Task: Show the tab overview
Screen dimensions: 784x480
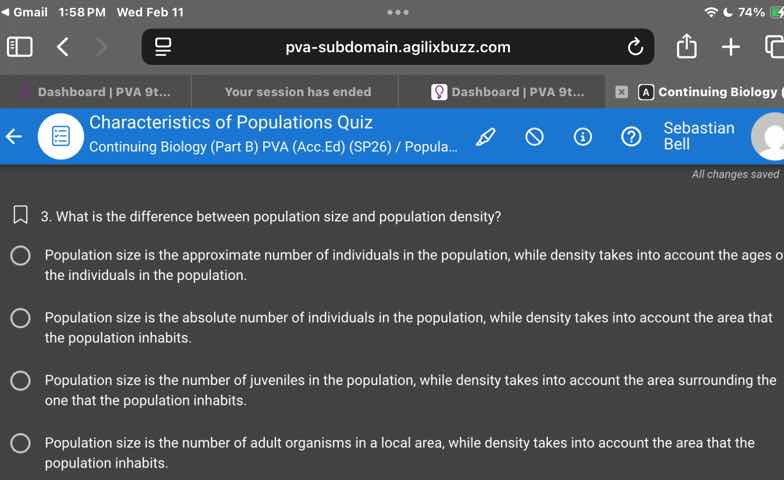Action: (x=774, y=47)
